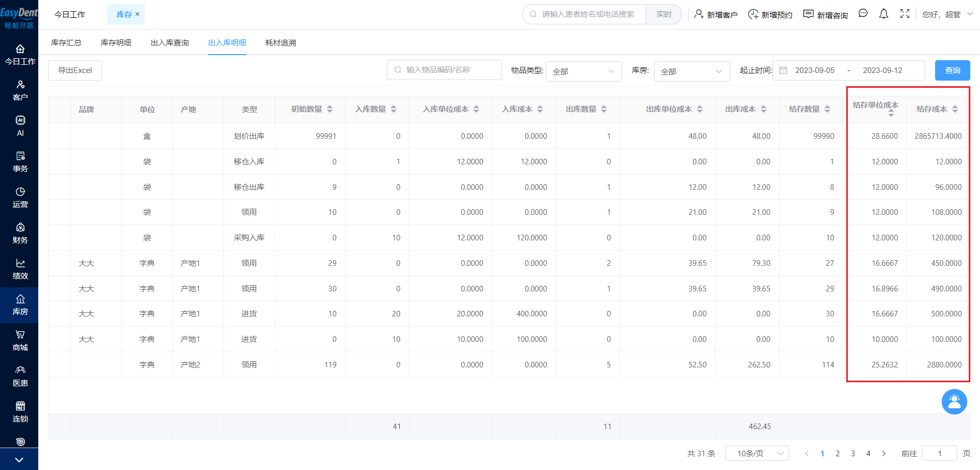Go to page 1

[x=822, y=453]
